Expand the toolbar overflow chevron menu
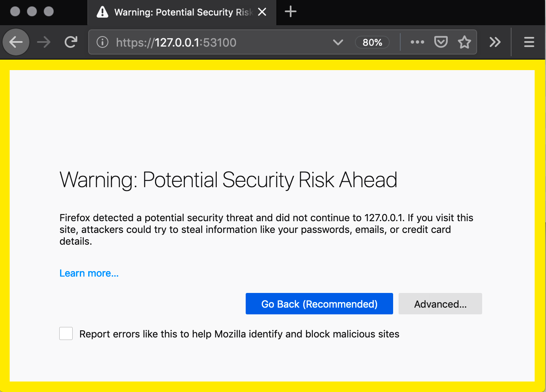This screenshot has width=546, height=392. (x=495, y=42)
